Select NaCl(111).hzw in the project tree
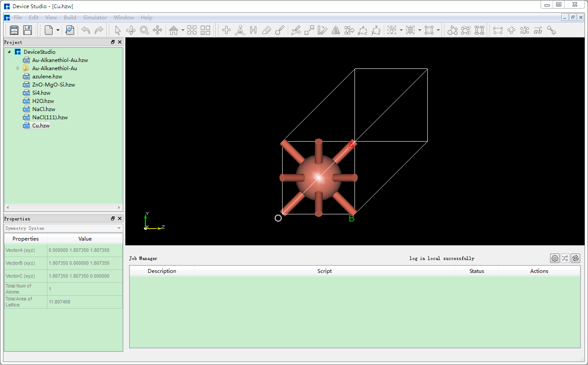The height and width of the screenshot is (365, 588). coord(50,117)
